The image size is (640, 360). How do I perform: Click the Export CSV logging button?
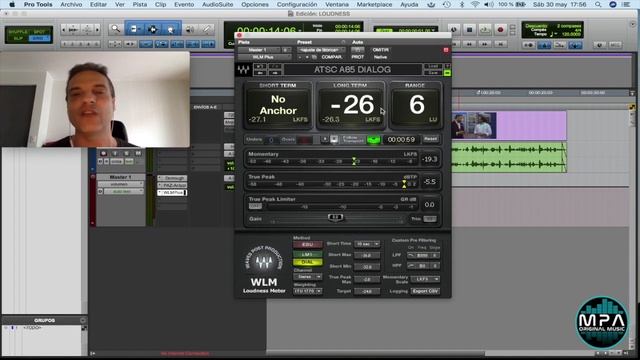(x=425, y=291)
